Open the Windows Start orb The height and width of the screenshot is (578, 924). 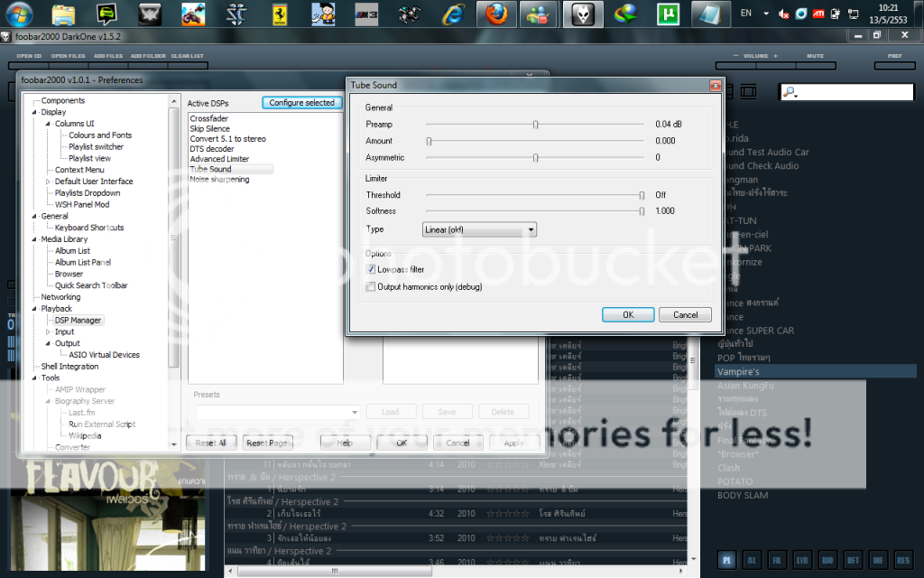(x=19, y=14)
